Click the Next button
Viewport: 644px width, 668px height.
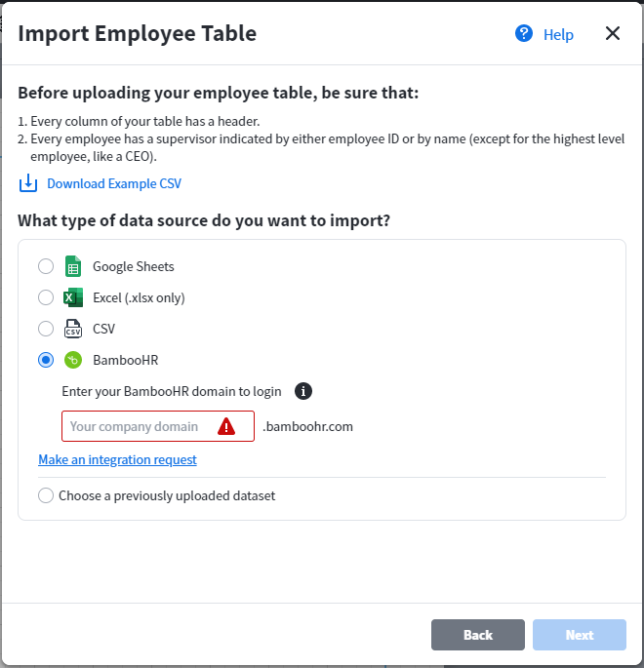[x=580, y=635]
